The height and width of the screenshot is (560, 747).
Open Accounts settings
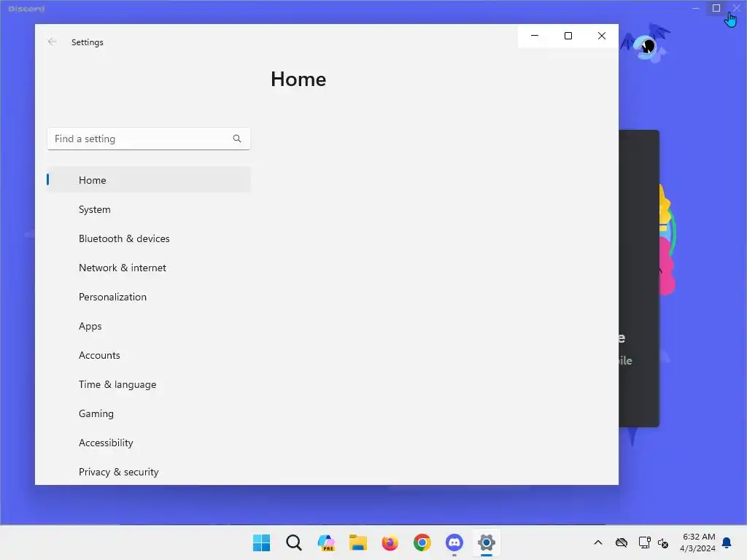[149, 355]
